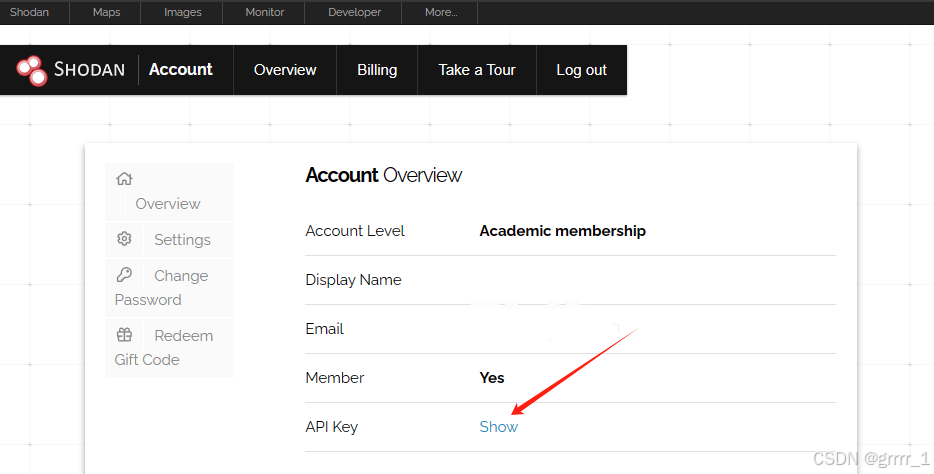Click the Academic membership value
This screenshot has width=934, height=474.
coord(562,231)
